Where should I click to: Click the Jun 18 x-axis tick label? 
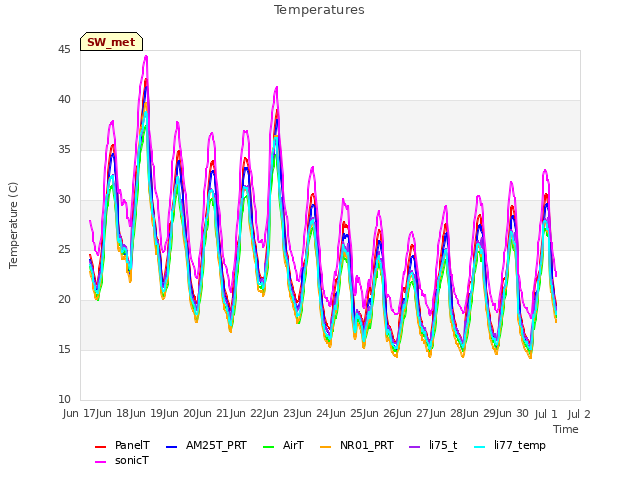[114, 413]
